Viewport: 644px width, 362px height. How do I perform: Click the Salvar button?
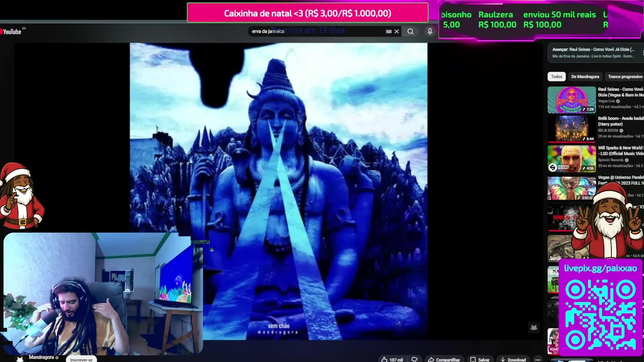(479, 359)
